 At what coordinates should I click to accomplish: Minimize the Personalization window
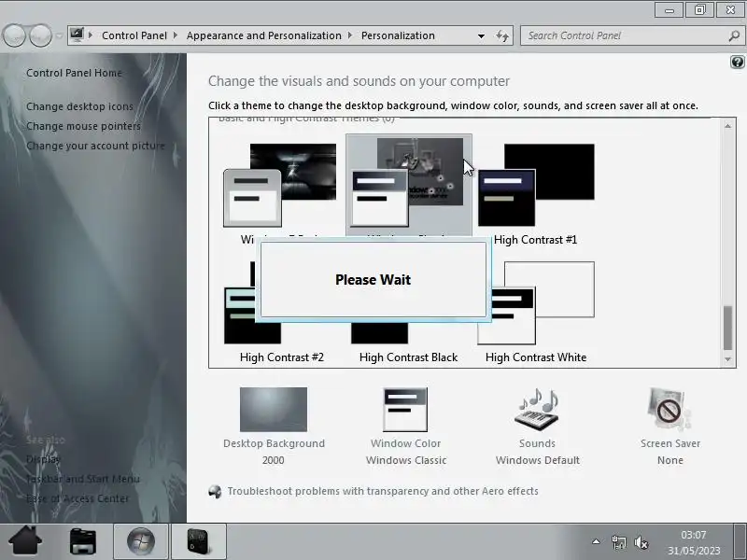tap(669, 10)
